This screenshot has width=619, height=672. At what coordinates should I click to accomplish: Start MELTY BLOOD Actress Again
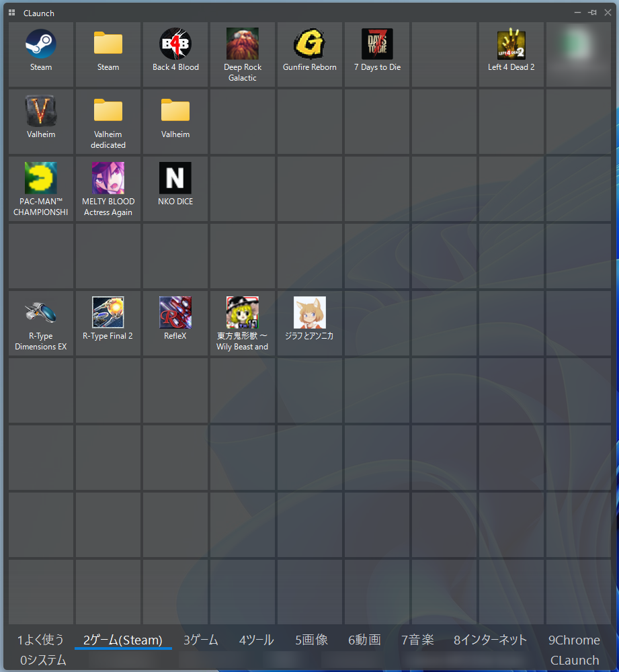108,189
